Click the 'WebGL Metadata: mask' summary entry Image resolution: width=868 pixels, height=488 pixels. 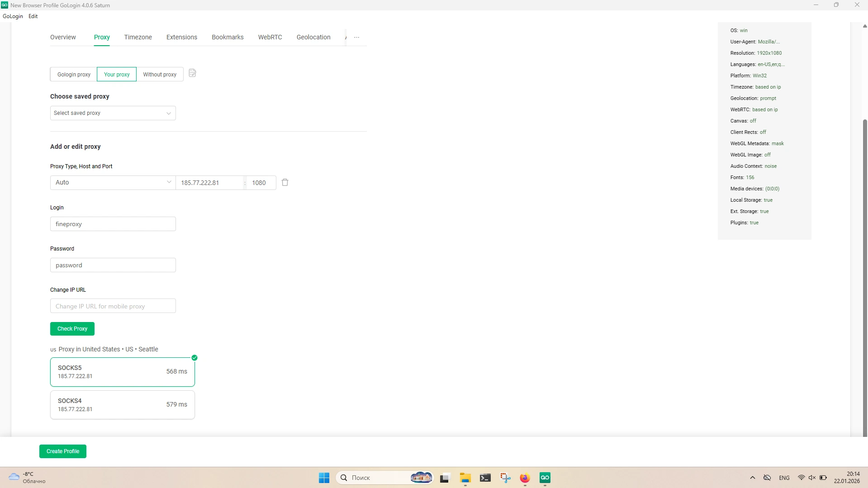[757, 143]
